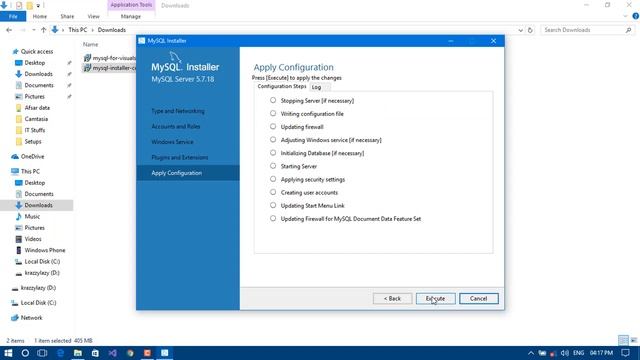Open the Share ribbon tab

click(x=67, y=16)
